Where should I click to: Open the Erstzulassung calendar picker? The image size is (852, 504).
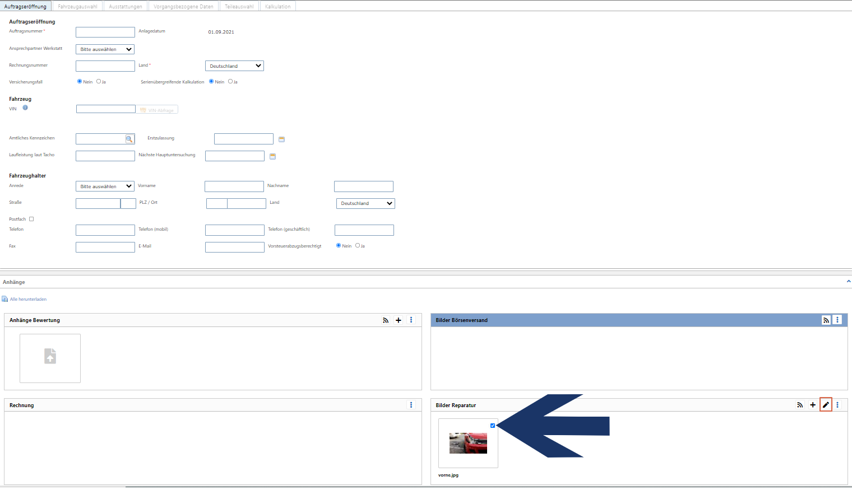coord(281,139)
